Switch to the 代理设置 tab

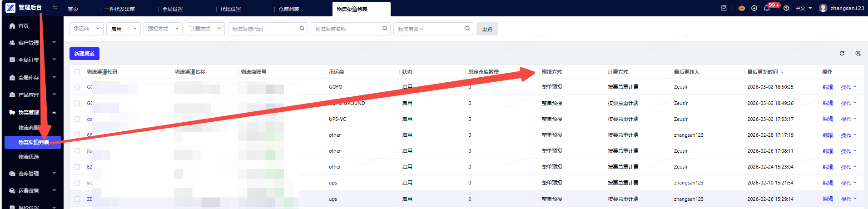tap(231, 9)
